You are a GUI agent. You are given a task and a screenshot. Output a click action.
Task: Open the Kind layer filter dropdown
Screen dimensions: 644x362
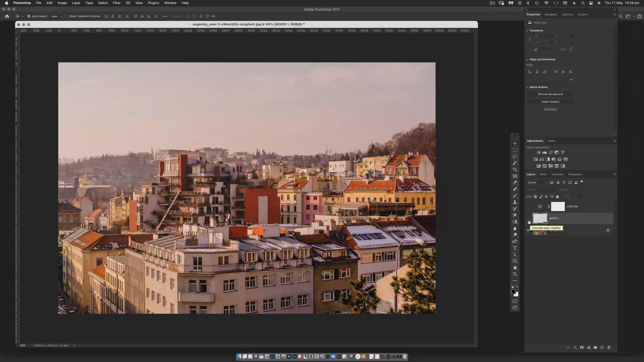pos(537,183)
